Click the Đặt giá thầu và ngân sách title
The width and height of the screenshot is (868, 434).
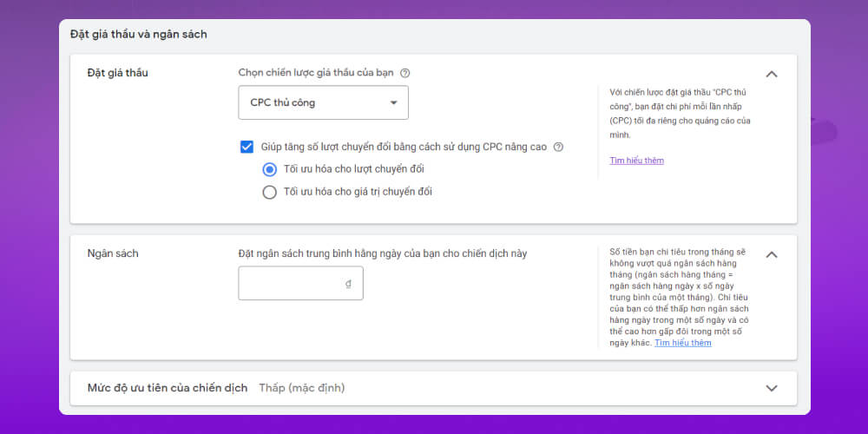click(x=139, y=35)
